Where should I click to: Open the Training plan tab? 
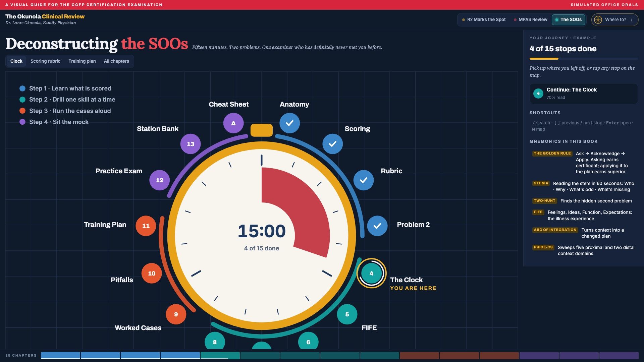coord(82,61)
